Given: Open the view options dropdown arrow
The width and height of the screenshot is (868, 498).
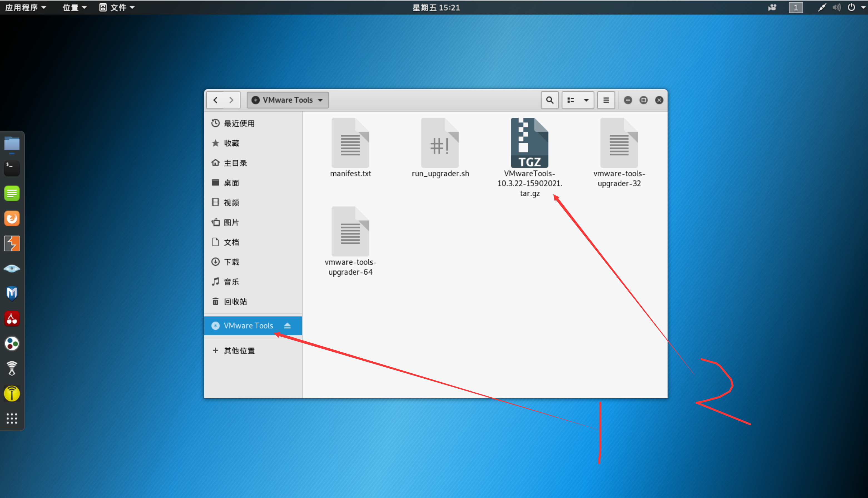Looking at the screenshot, I should coord(586,100).
